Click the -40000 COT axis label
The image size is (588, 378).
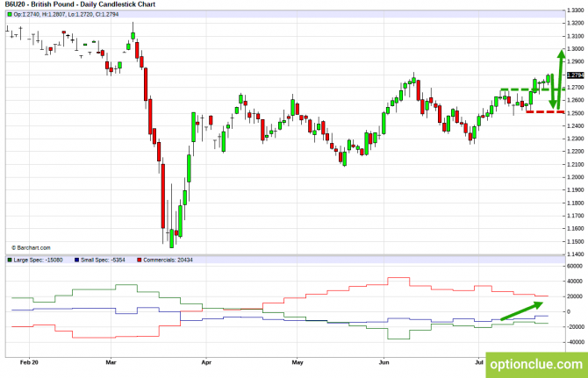575,342
